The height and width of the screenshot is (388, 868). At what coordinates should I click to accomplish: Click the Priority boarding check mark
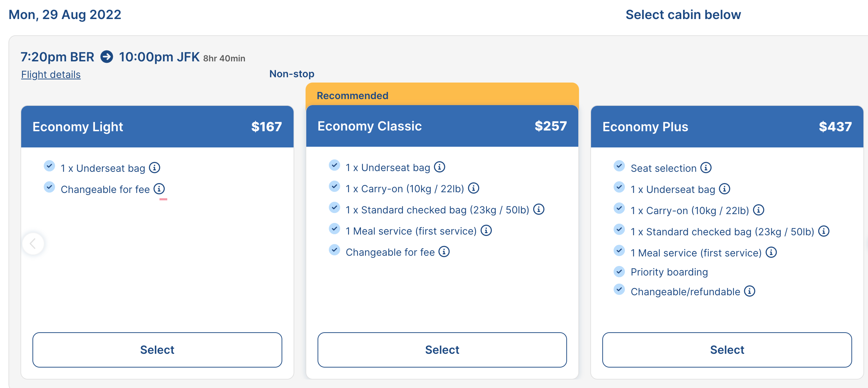click(x=619, y=272)
